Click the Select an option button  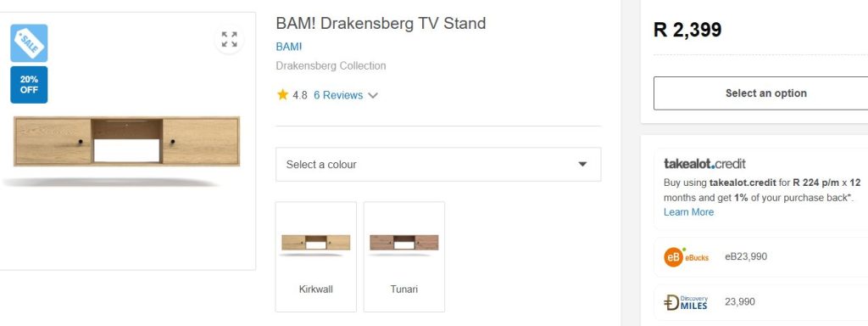[765, 93]
